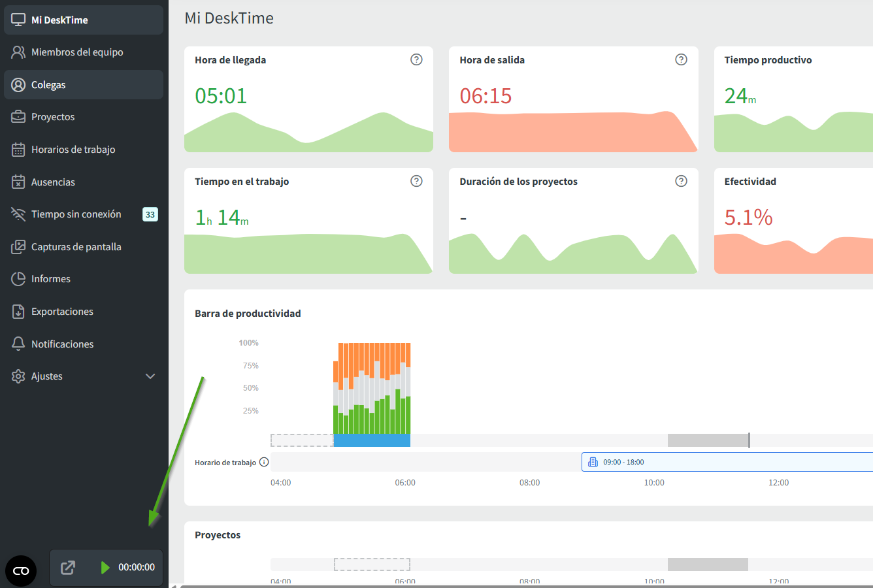Viewport: 873px width, 588px height.
Task: Open timer pop-out window icon
Action: tap(68, 568)
